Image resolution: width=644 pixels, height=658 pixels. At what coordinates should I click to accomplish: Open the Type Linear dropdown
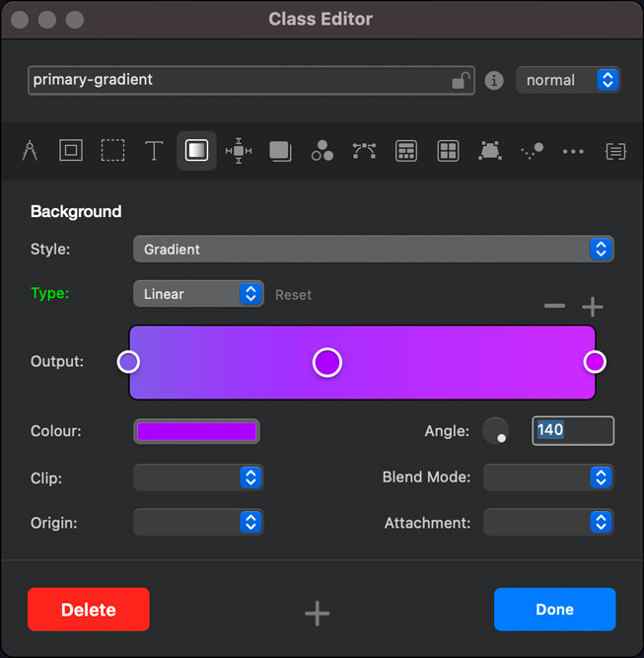click(198, 294)
